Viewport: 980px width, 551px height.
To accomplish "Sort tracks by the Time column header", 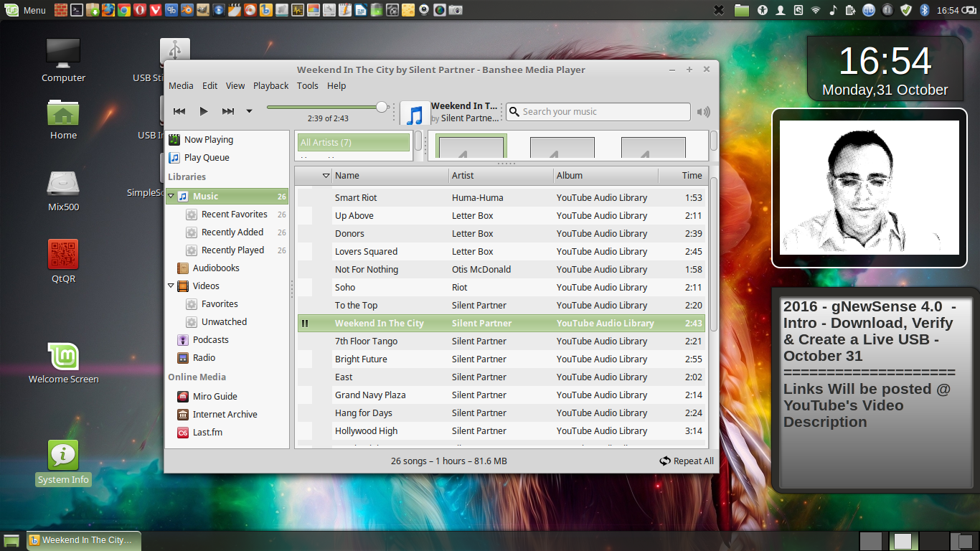I will tap(682, 175).
